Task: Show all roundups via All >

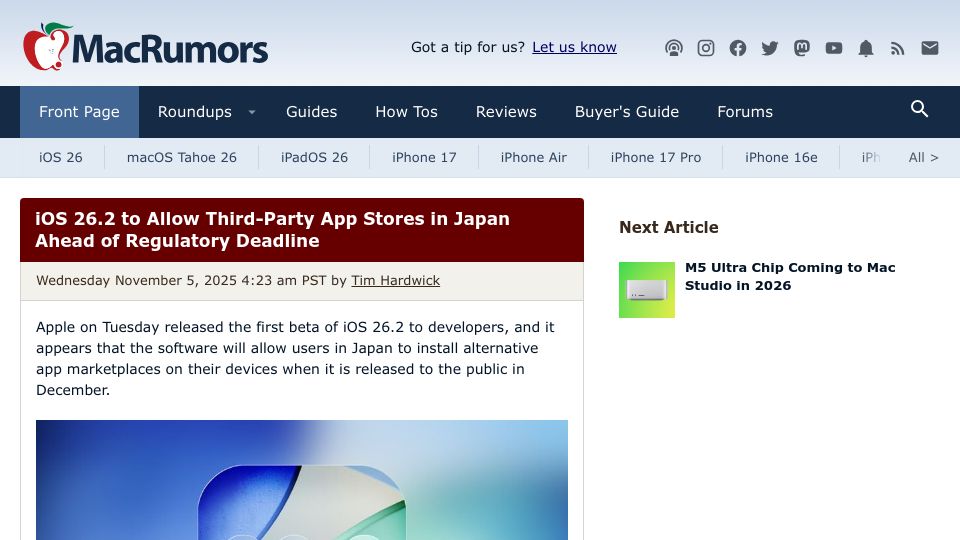Action: coord(923,157)
